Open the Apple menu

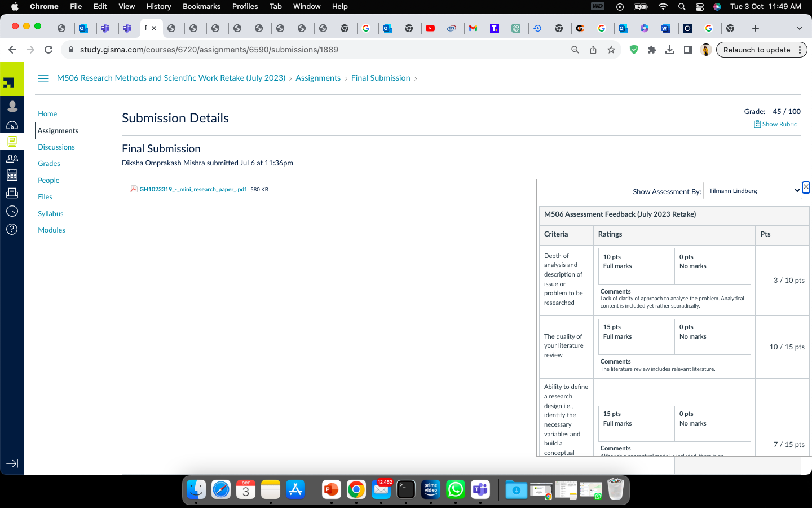(x=15, y=6)
